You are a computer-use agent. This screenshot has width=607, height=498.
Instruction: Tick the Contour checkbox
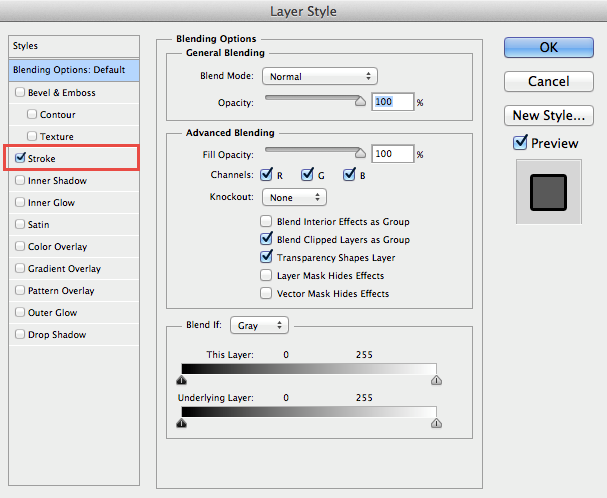(32, 114)
